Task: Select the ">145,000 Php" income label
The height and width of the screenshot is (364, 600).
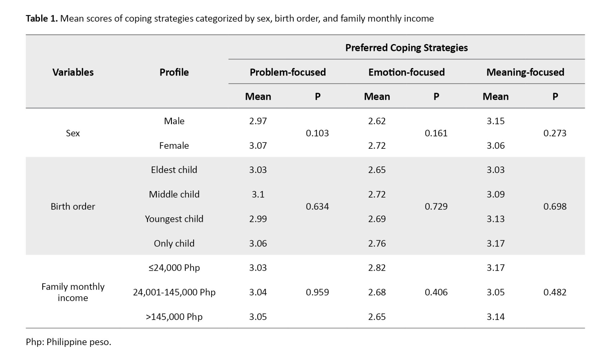Action: [174, 317]
